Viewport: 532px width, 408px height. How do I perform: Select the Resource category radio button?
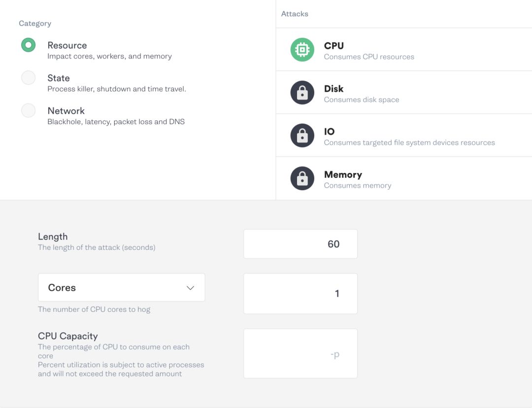click(29, 45)
